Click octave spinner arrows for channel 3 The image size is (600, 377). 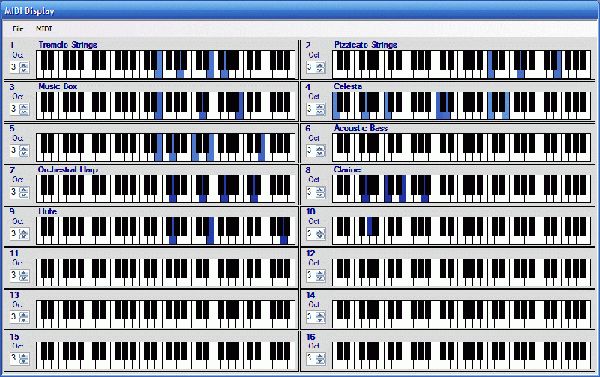(x=24, y=109)
